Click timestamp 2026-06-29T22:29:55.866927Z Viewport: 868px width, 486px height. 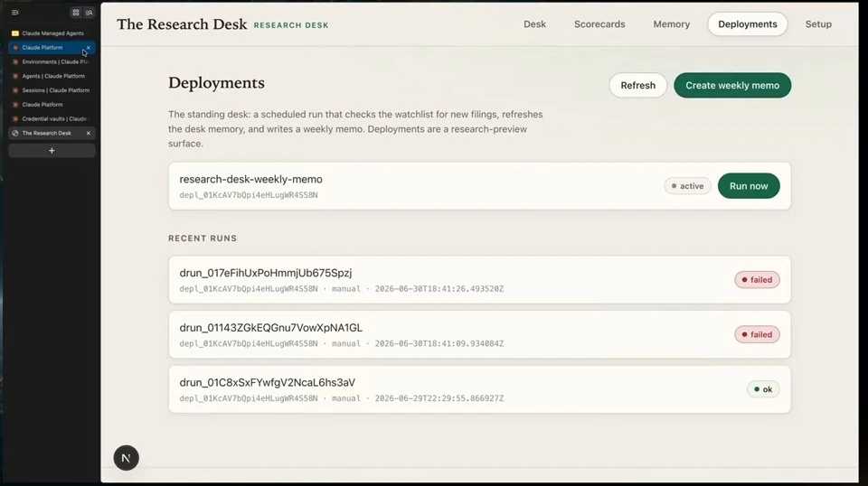pyautogui.click(x=439, y=398)
